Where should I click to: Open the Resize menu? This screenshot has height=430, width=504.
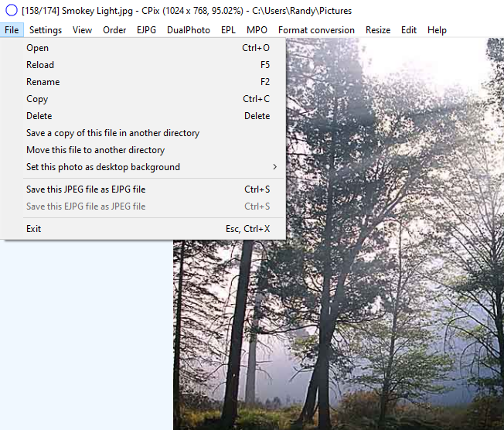(x=378, y=30)
